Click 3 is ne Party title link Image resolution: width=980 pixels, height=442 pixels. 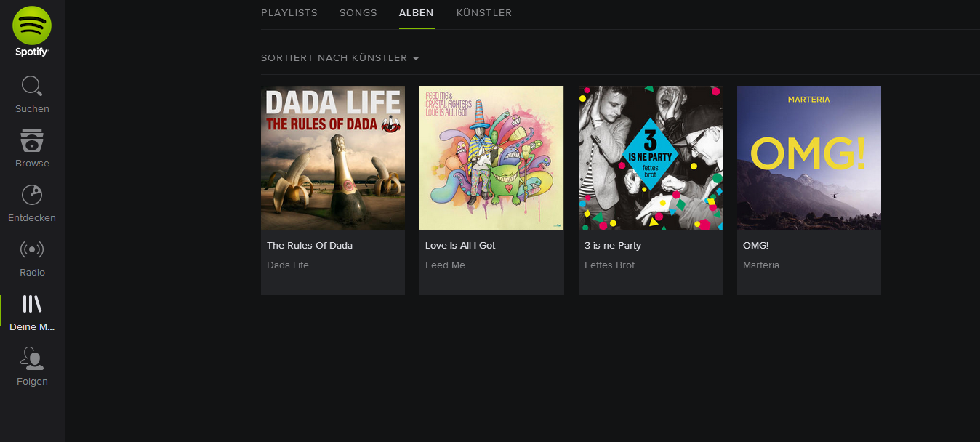click(x=613, y=246)
